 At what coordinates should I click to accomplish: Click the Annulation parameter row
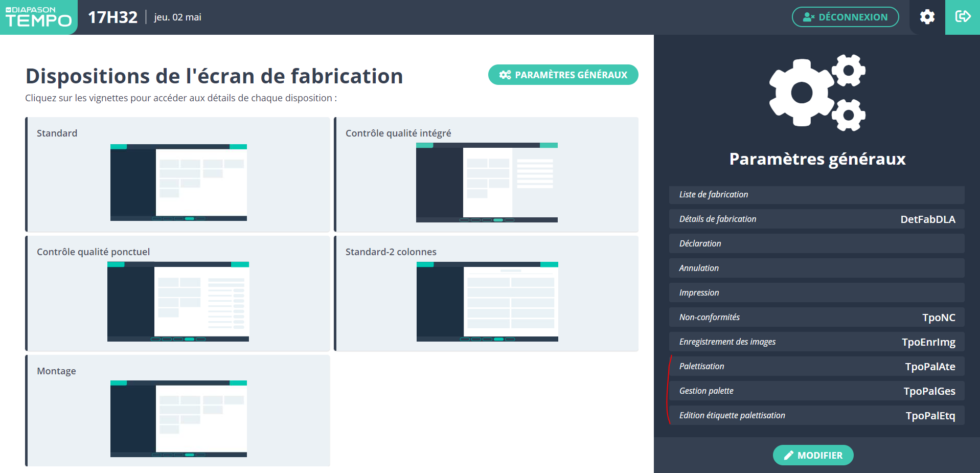pos(816,268)
